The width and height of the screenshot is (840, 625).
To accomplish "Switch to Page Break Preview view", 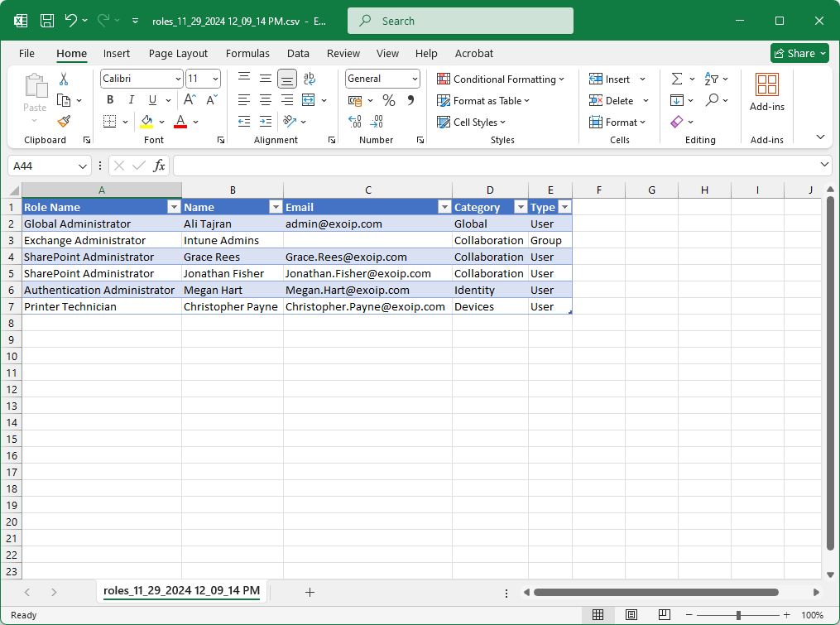I will [663, 615].
